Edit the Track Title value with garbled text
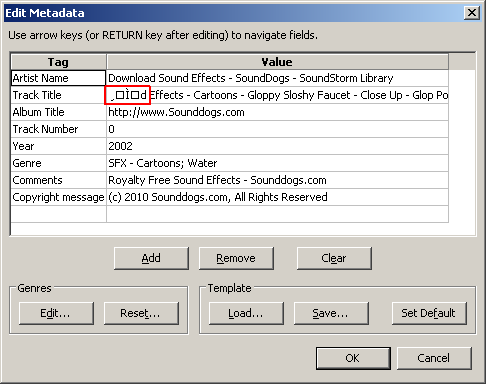Image resolution: width=486 pixels, height=384 pixels. tap(277, 95)
